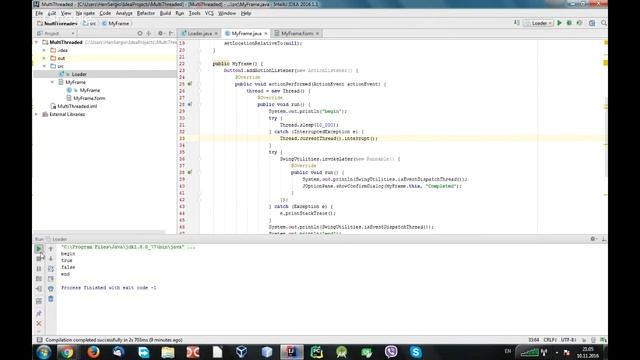Open the File menu
Image resolution: width=640 pixels, height=360 pixels.
click(x=39, y=13)
